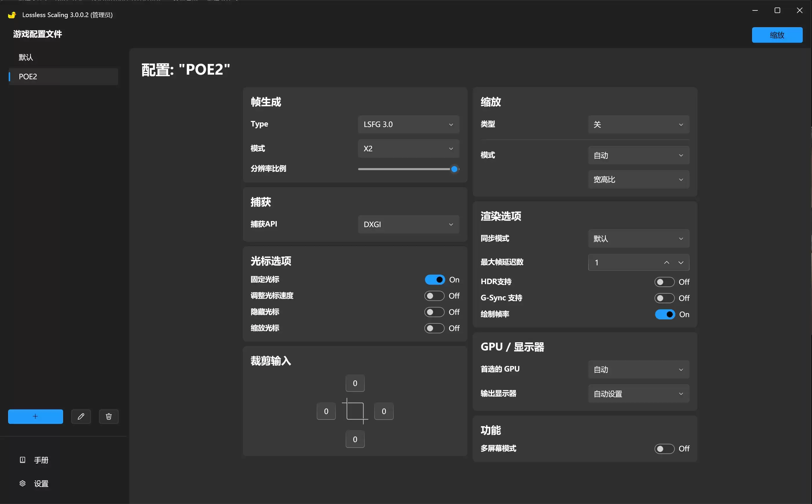
Task: Enable the 隐藏光标 toggle
Action: tap(435, 312)
